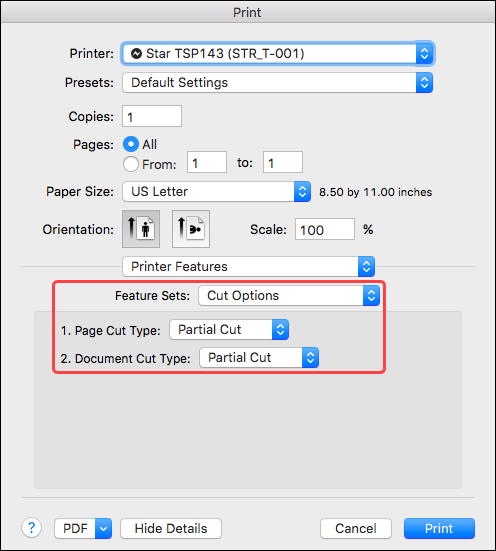Screen dimensions: 496x551
Task: Change the Document Cut Type dropdown
Action: point(259,358)
